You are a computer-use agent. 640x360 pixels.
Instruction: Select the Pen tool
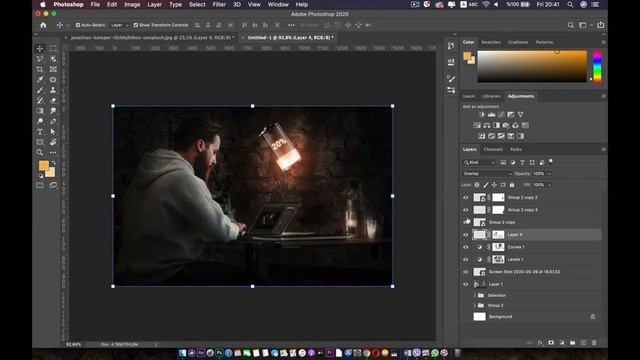click(x=53, y=121)
